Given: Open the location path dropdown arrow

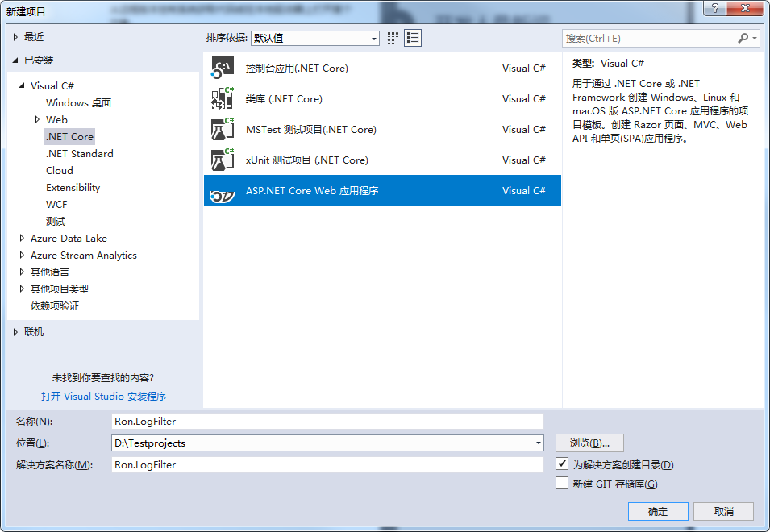Looking at the screenshot, I should pos(539,443).
